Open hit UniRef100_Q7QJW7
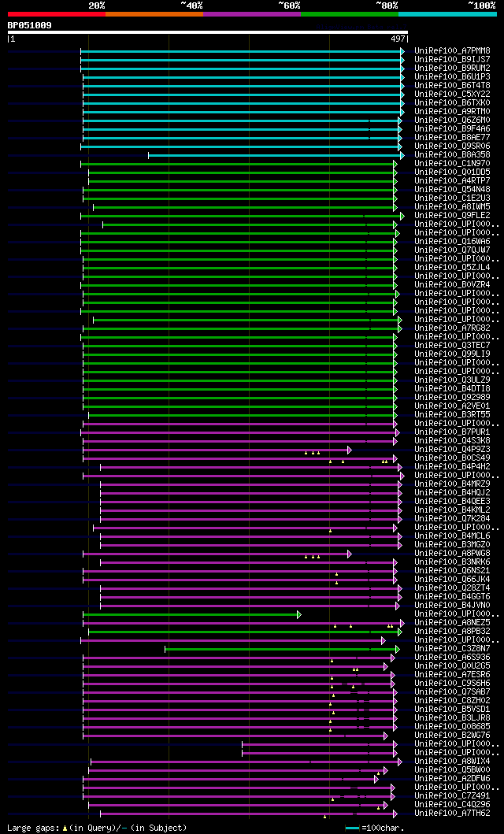 [453, 250]
